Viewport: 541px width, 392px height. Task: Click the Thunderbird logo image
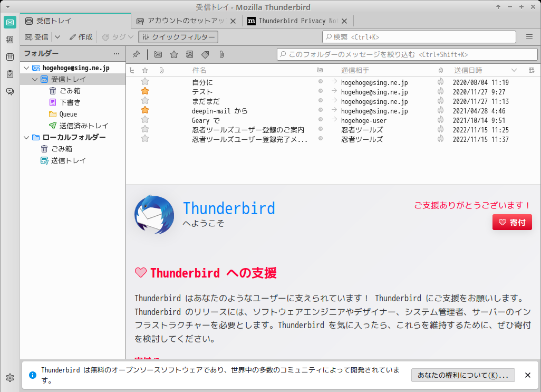[x=154, y=215]
